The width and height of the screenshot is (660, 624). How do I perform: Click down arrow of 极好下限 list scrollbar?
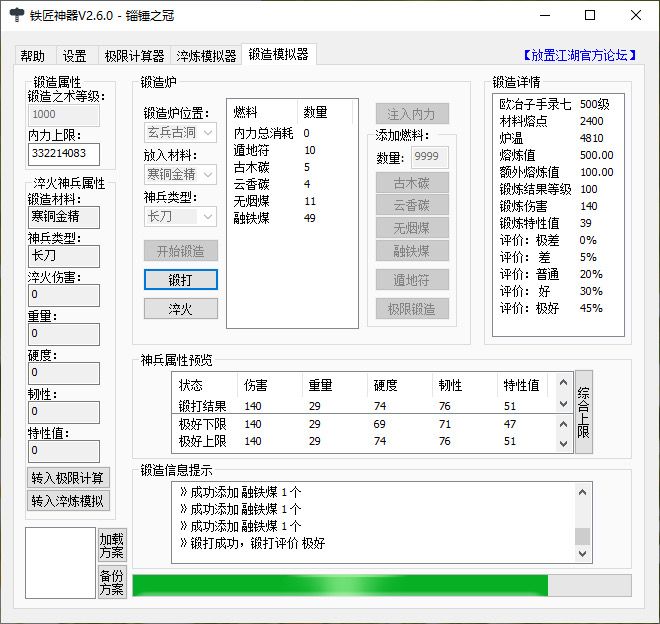coord(563,443)
